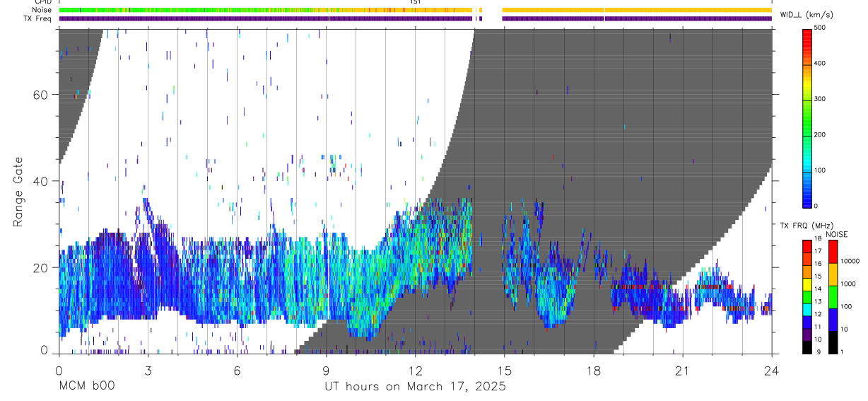Click the 16 MHz tick on TX FRQ scale
868x401 pixels.
pyautogui.click(x=819, y=264)
